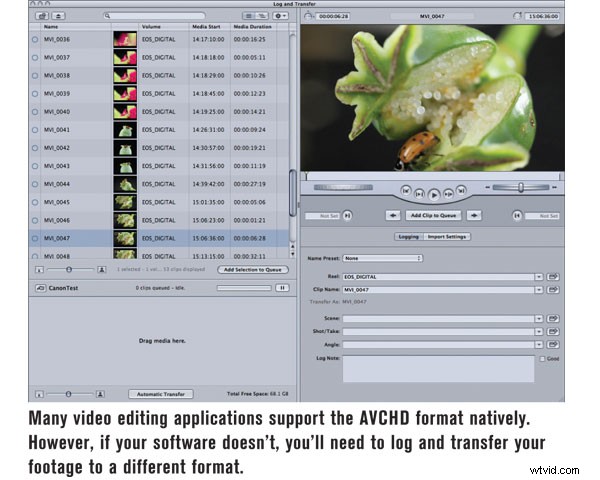Click the go to next clip button
The image size is (600, 480).
[x=461, y=190]
